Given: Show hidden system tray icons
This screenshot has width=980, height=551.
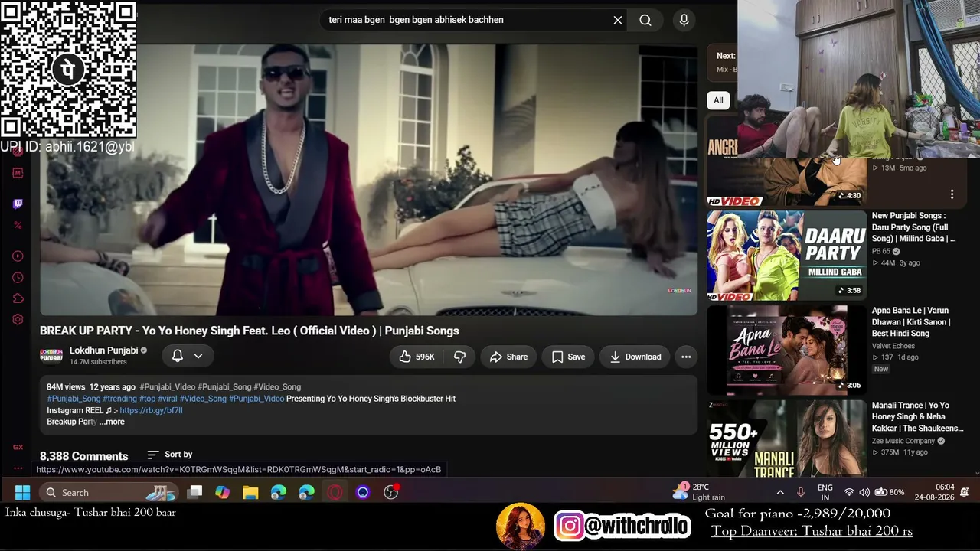Looking at the screenshot, I should click(780, 492).
